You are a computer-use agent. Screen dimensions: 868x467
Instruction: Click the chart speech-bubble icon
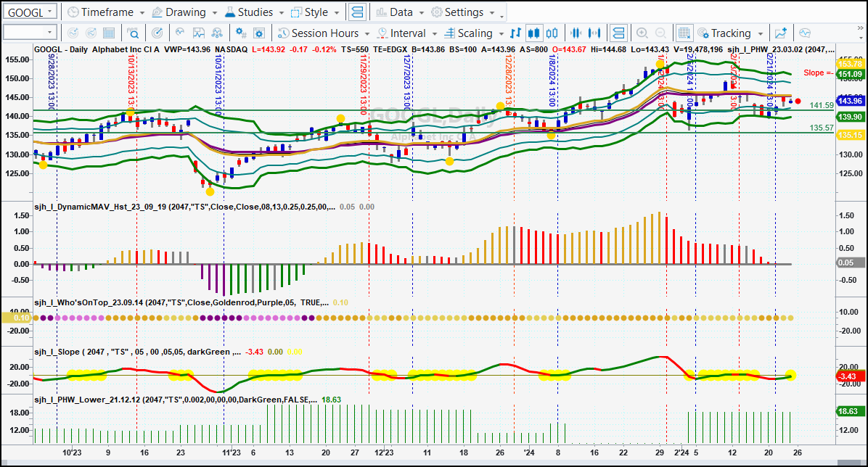point(805,33)
